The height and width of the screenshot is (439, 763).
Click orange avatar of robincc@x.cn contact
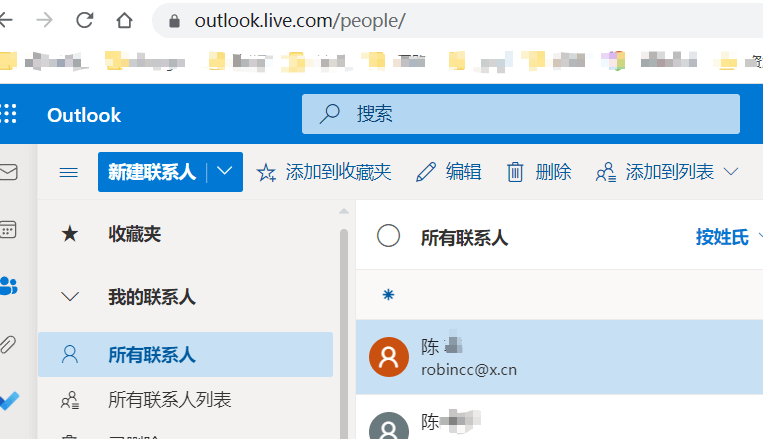pyautogui.click(x=389, y=357)
